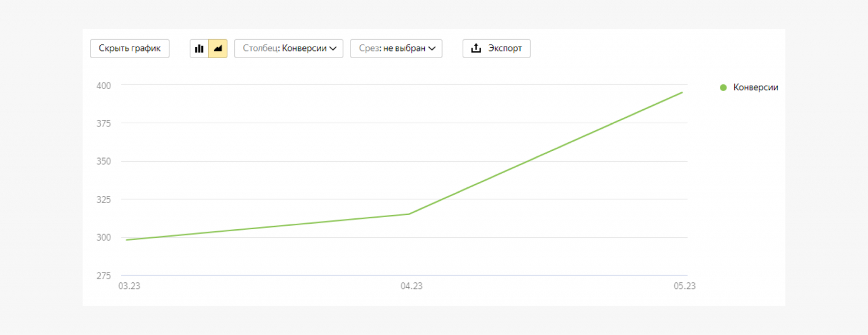Open the 'Столбец: Конверсии' dropdown
This screenshot has width=868, height=335.
click(x=289, y=48)
